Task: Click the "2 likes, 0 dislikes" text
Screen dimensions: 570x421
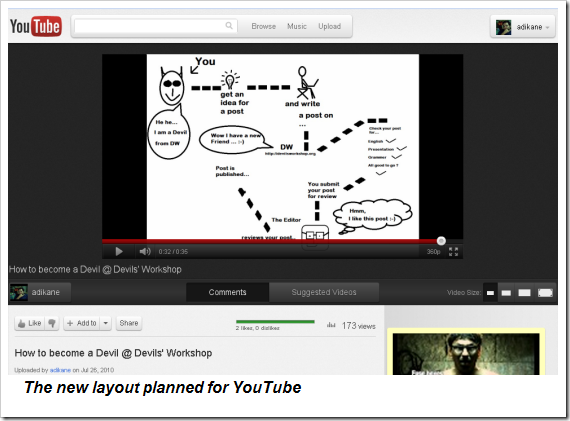Action: point(257,328)
